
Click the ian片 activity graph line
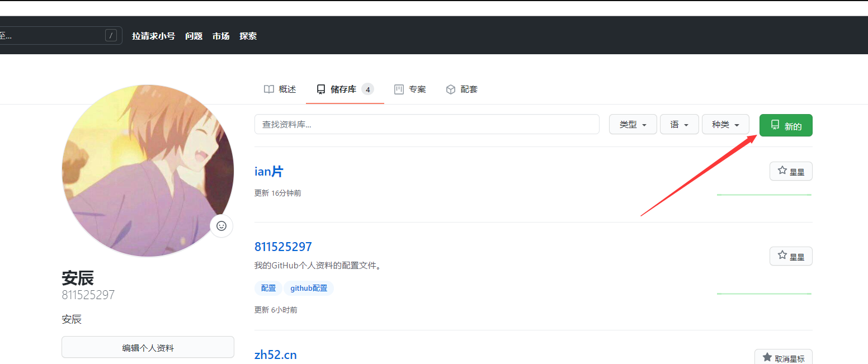[x=764, y=195]
